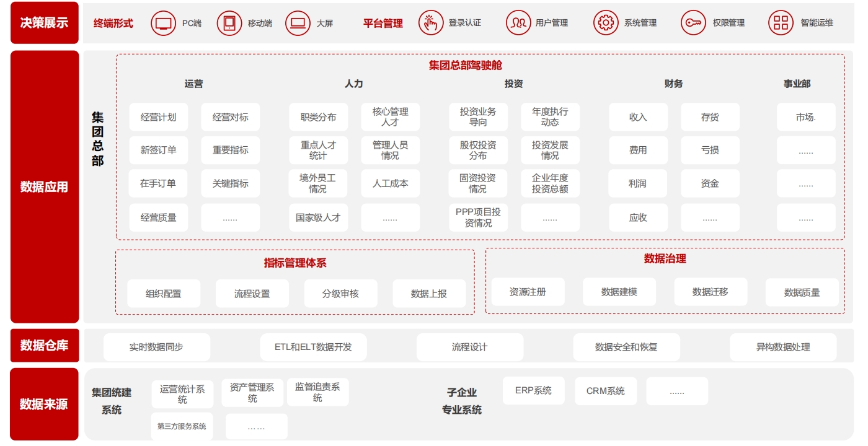Open the 固资投资情况 card
The image size is (868, 446).
point(478,183)
